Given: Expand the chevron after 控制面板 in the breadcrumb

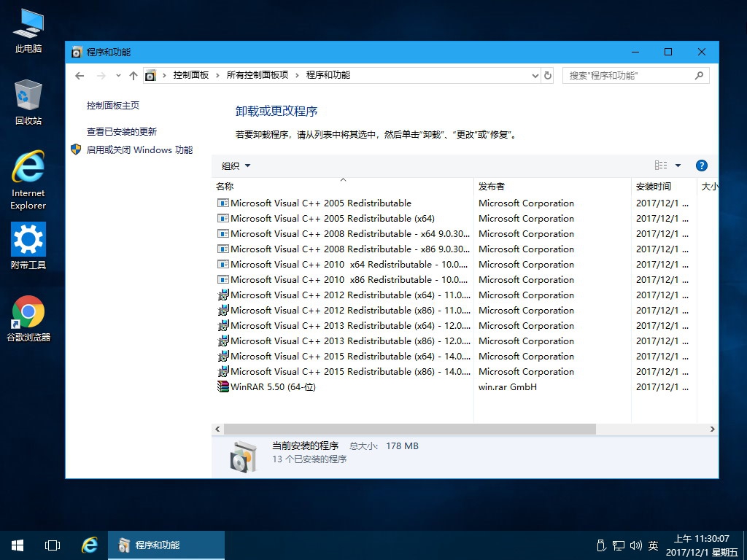Looking at the screenshot, I should pos(217,75).
